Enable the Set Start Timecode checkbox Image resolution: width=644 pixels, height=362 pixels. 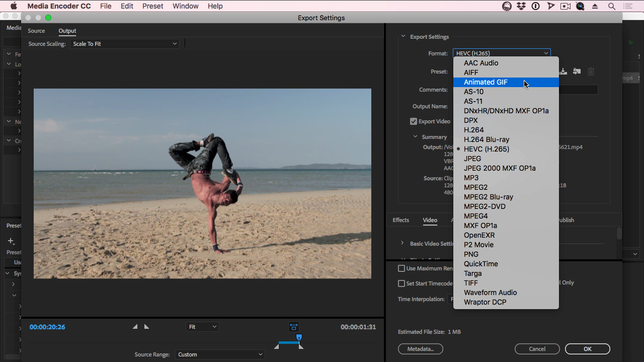[x=401, y=283]
